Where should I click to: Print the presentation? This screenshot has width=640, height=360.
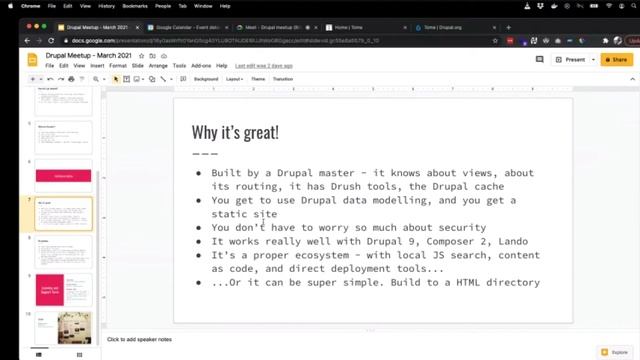71,79
